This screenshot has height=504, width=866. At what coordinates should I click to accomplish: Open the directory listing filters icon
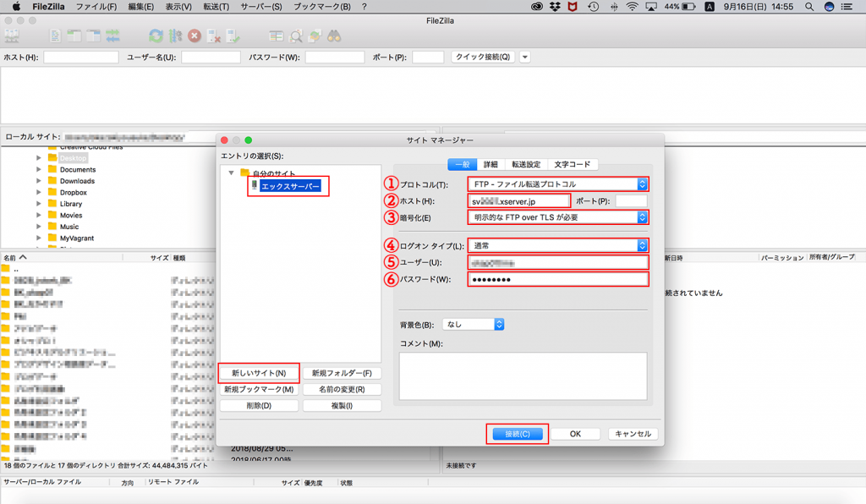tap(277, 36)
